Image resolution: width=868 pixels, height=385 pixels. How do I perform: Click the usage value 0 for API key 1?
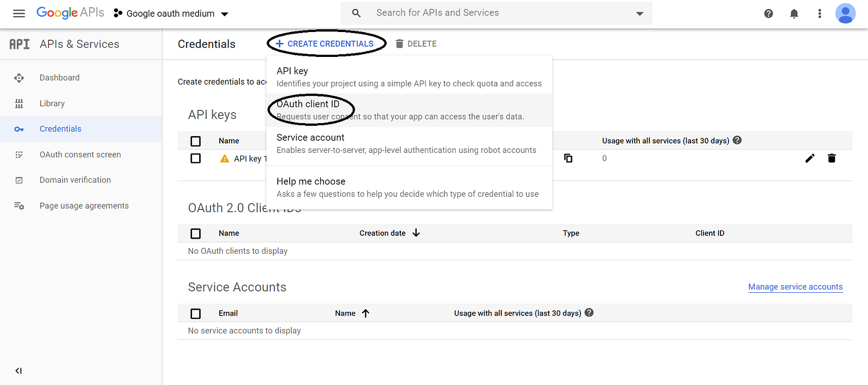pyautogui.click(x=604, y=158)
